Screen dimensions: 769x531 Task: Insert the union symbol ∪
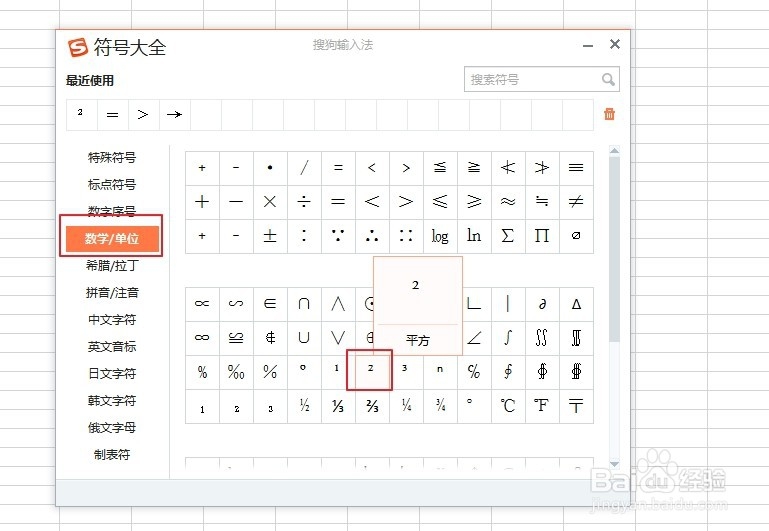click(x=304, y=338)
